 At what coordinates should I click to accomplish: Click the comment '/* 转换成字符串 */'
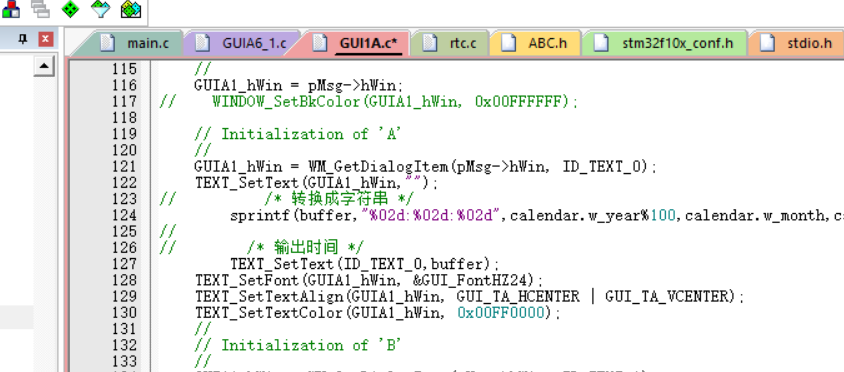[339, 199]
